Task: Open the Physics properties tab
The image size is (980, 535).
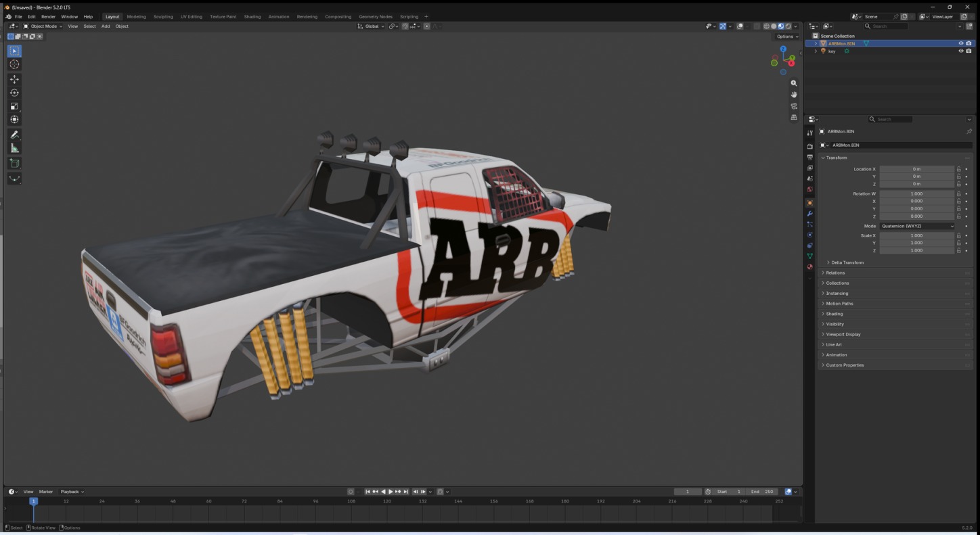Action: (x=809, y=235)
